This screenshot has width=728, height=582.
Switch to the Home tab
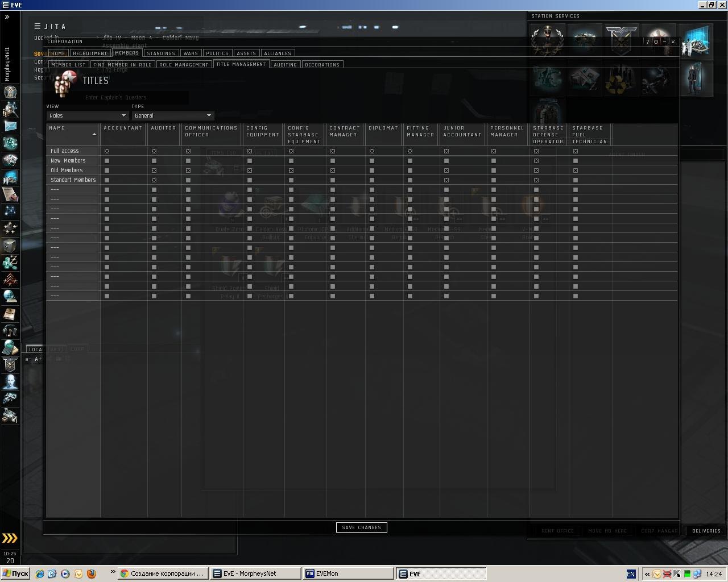pyautogui.click(x=57, y=53)
